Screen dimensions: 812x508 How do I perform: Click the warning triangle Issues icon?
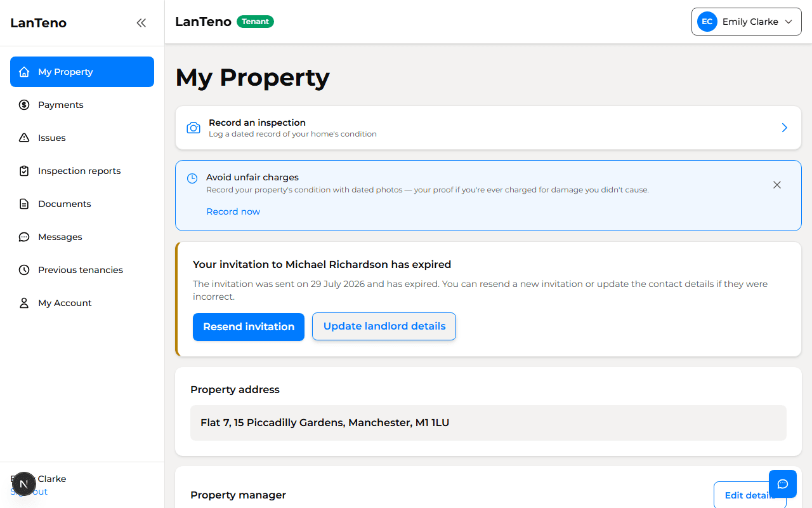[x=24, y=138]
